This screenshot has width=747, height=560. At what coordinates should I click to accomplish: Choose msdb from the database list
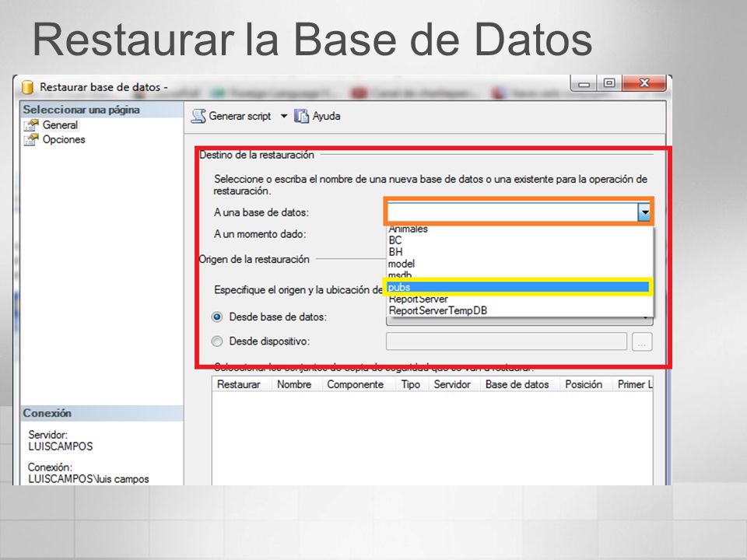coord(519,275)
